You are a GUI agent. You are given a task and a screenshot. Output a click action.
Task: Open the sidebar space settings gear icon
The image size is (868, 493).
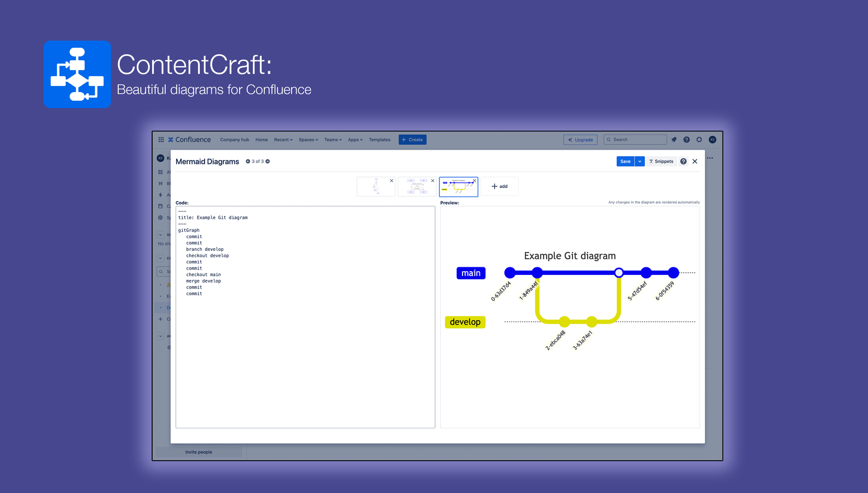pos(160,217)
